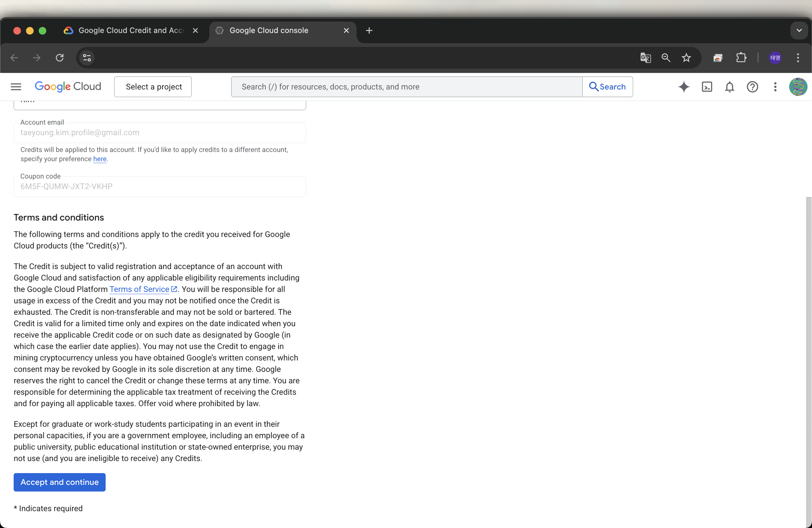
Task: Click the '* Indicates required' note
Action: (48, 508)
